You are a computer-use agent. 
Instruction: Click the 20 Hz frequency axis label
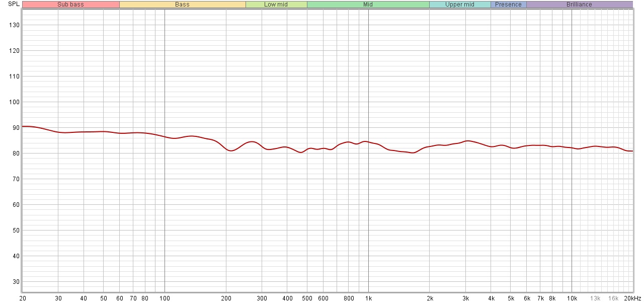23,298
